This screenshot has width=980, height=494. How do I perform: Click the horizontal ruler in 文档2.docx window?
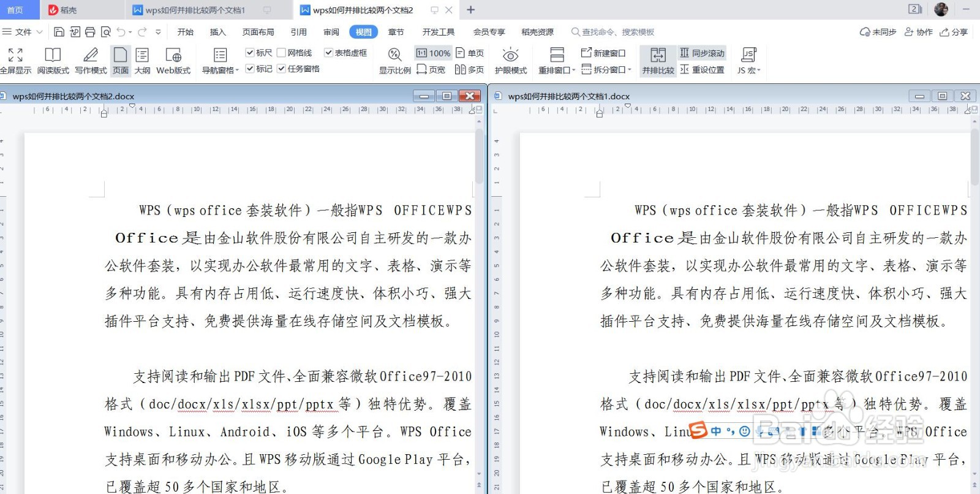(x=254, y=110)
